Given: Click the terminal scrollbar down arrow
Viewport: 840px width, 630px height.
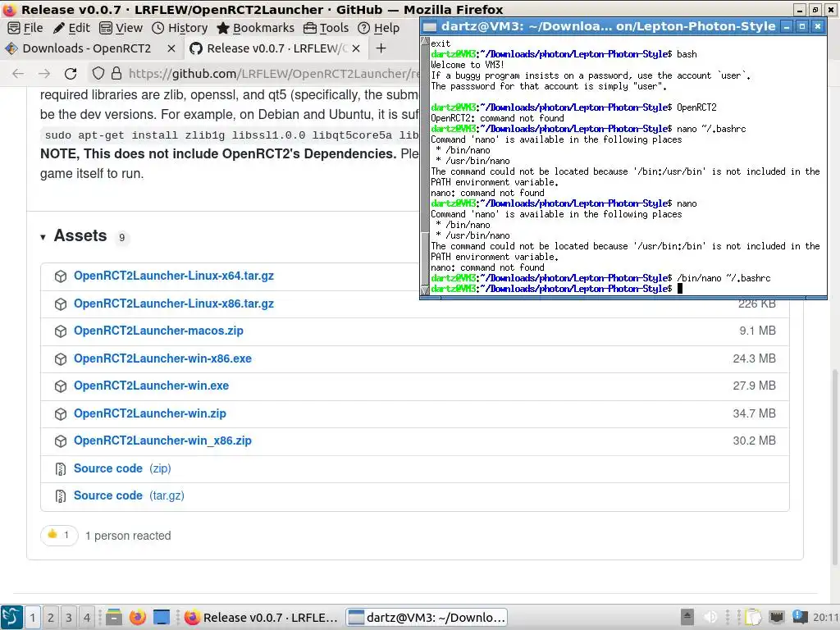Looking at the screenshot, I should pyautogui.click(x=426, y=290).
